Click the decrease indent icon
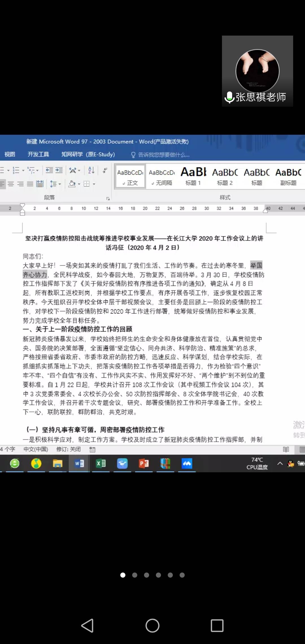The width and height of the screenshot is (305, 644). click(x=49, y=170)
